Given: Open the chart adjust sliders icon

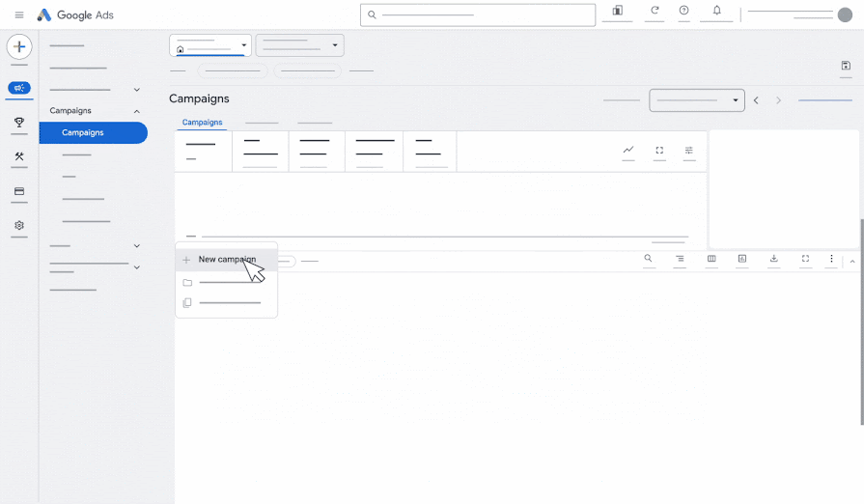Looking at the screenshot, I should [688, 150].
